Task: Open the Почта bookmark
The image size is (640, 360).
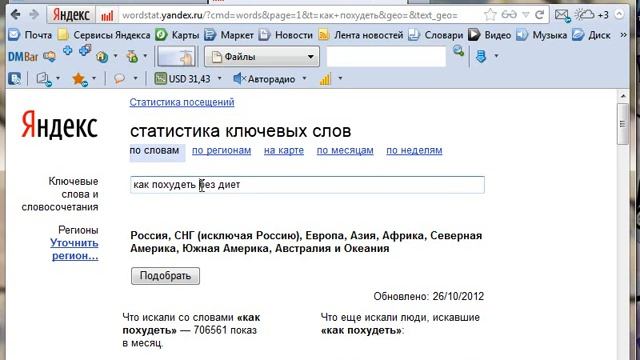Action: click(31, 35)
